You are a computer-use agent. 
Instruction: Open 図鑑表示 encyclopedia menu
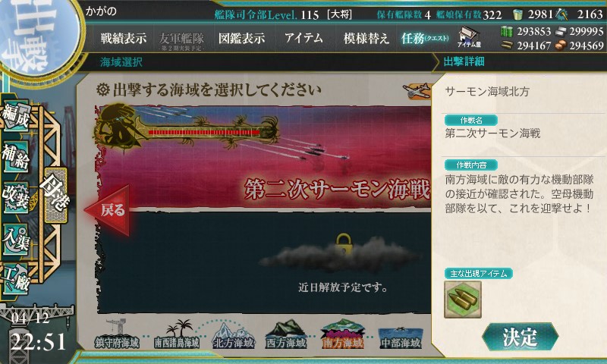click(241, 38)
